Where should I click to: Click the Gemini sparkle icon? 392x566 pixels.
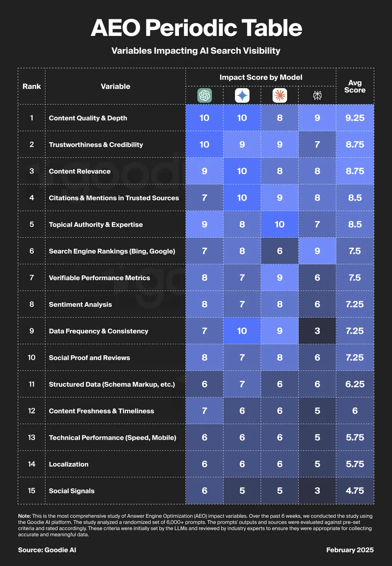coord(242,95)
